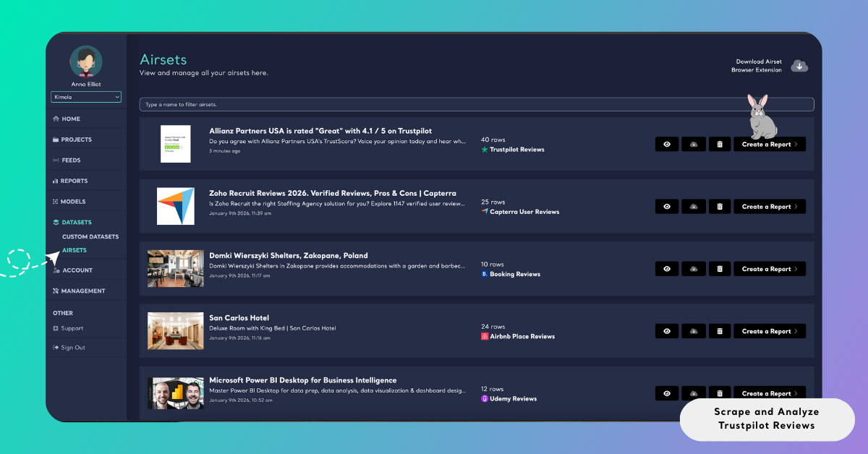Image resolution: width=868 pixels, height=454 pixels.
Task: Open the Microsoft Power BI course thumbnail
Action: pyautogui.click(x=176, y=393)
